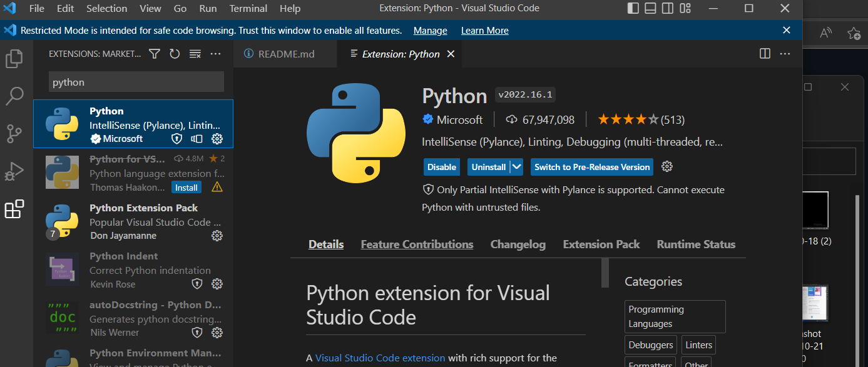
Task: Open the Source Control view
Action: pyautogui.click(x=14, y=133)
